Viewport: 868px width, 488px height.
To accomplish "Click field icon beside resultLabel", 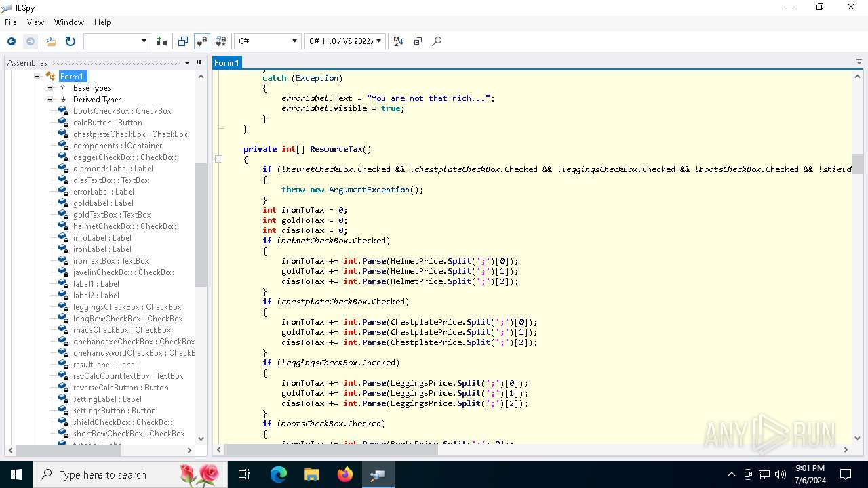I will tap(63, 365).
